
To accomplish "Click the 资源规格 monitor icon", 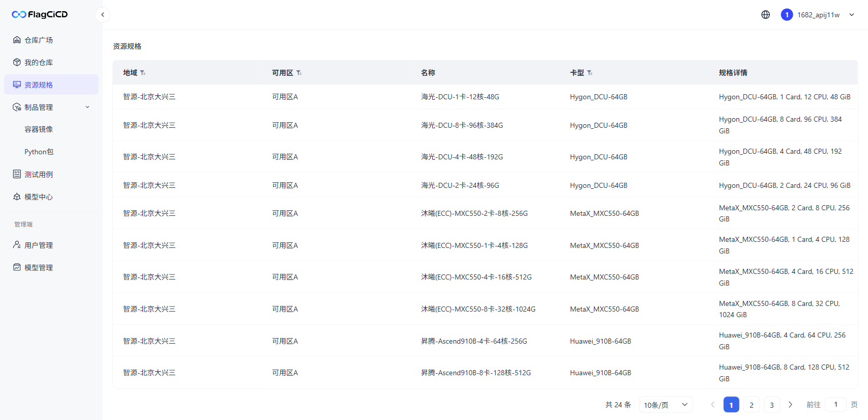I will click(17, 85).
